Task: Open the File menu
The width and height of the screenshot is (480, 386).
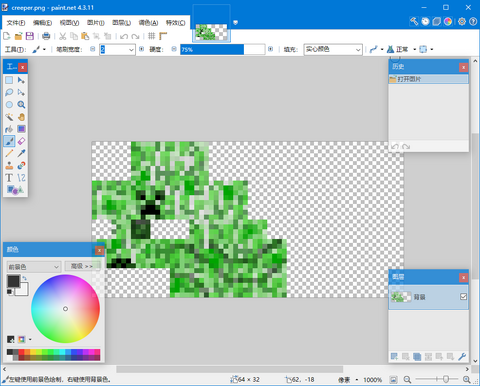Action: coord(16,23)
